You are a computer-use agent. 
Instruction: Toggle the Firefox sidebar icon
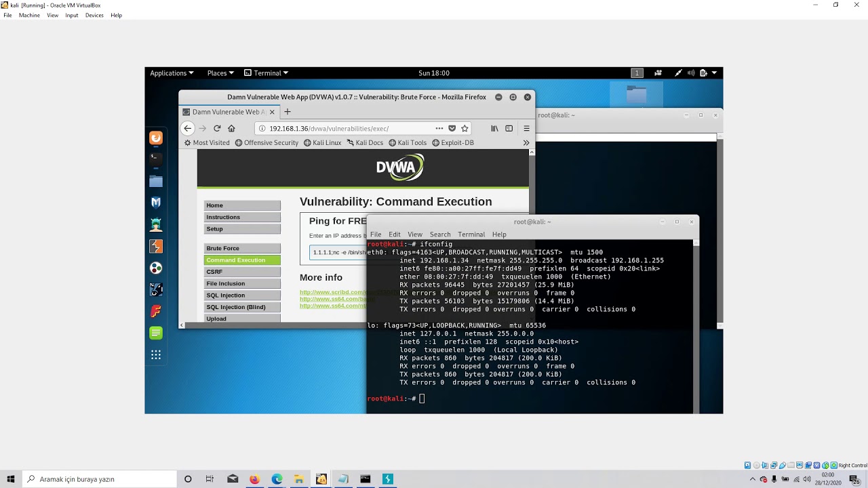pyautogui.click(x=509, y=128)
